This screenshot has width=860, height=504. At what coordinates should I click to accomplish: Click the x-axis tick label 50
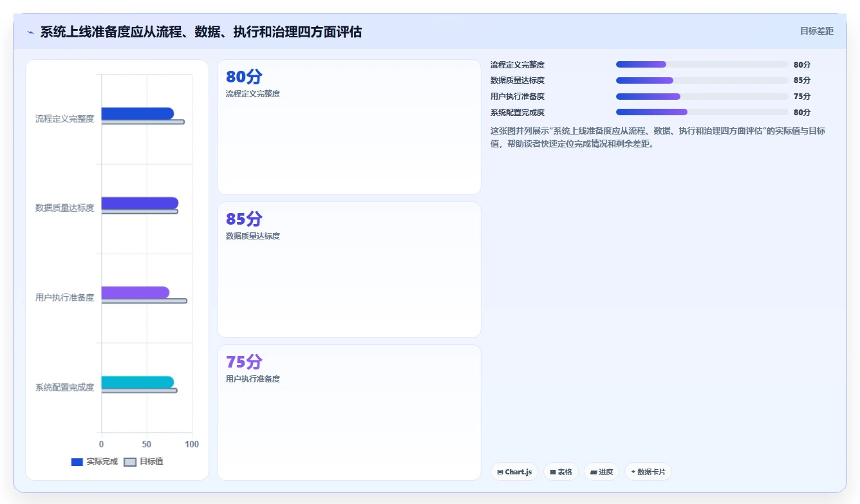pos(147,444)
